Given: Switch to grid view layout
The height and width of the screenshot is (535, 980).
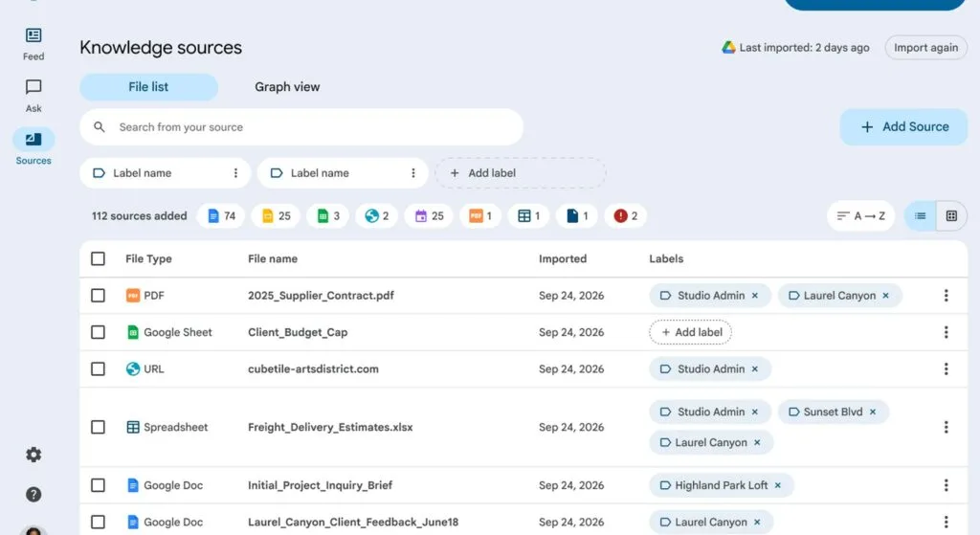Looking at the screenshot, I should [951, 215].
